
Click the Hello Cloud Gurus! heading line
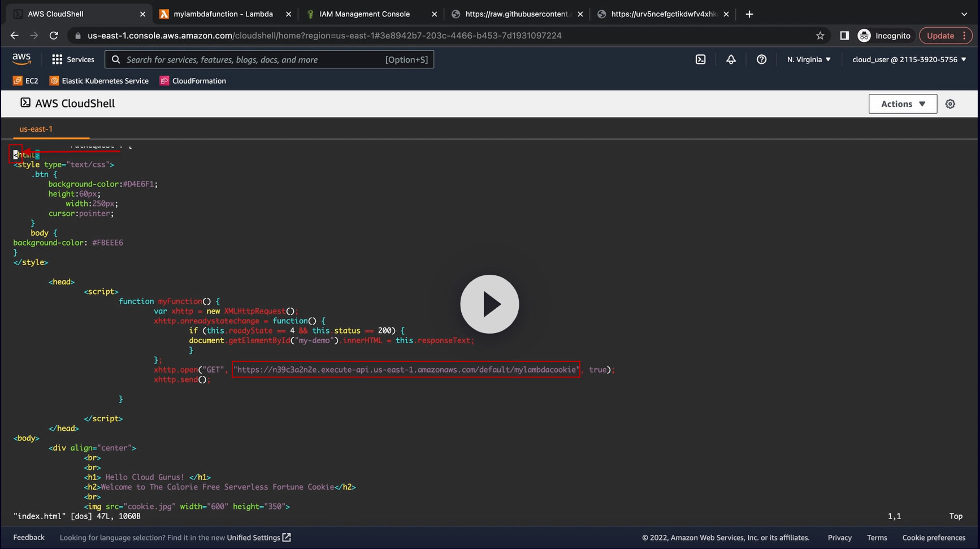pyautogui.click(x=148, y=477)
